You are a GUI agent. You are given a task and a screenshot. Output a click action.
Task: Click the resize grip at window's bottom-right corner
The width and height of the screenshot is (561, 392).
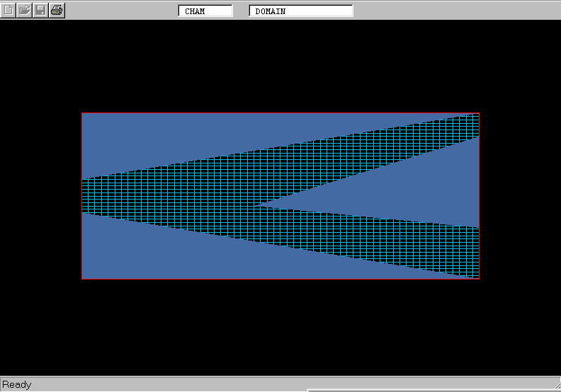click(x=555, y=387)
